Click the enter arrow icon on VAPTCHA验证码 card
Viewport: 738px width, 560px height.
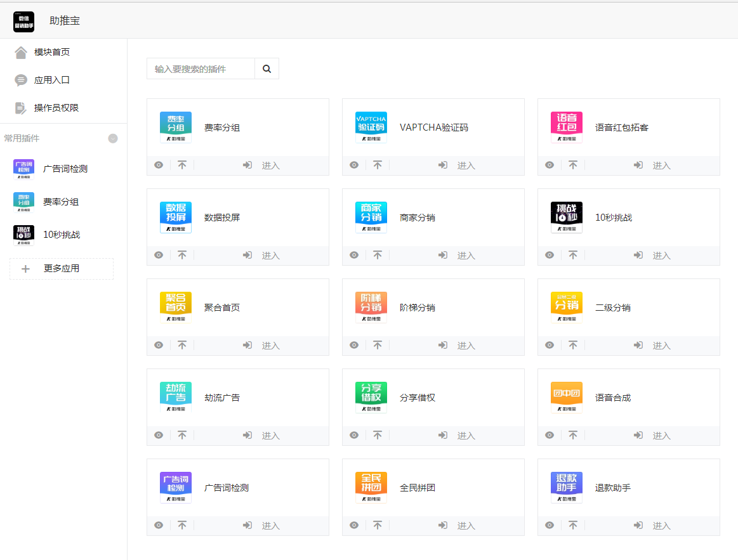pos(442,165)
